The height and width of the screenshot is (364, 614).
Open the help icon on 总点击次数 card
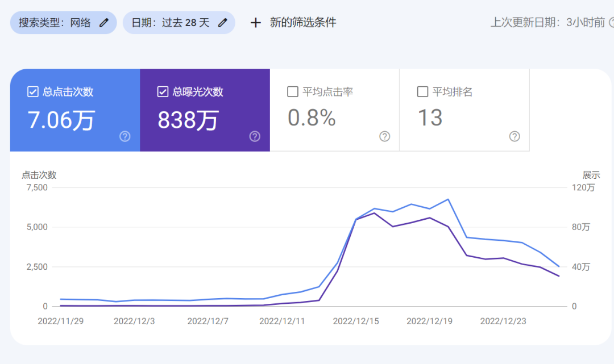(x=124, y=136)
